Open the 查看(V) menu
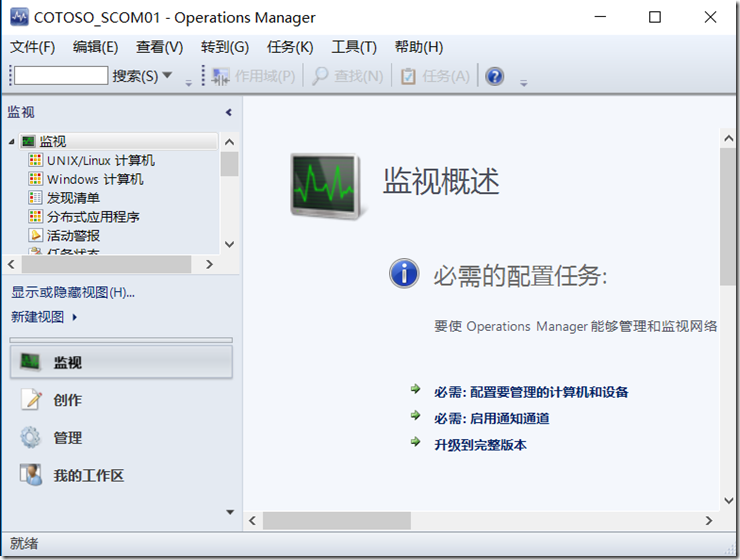740x560 pixels. [x=160, y=47]
